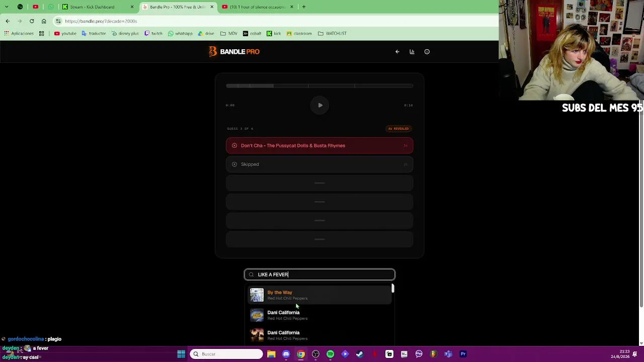Click the song search input field
The width and height of the screenshot is (644, 362).
[319, 275]
